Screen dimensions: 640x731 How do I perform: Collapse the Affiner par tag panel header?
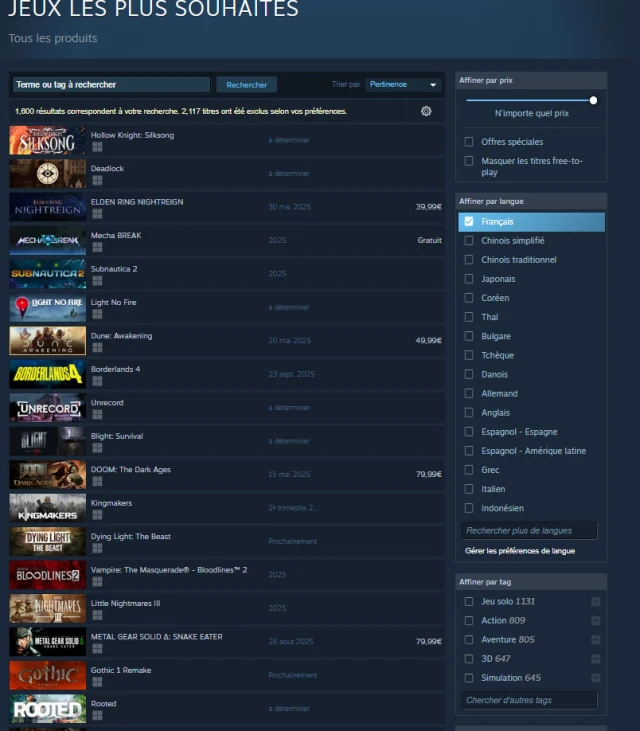click(531, 582)
